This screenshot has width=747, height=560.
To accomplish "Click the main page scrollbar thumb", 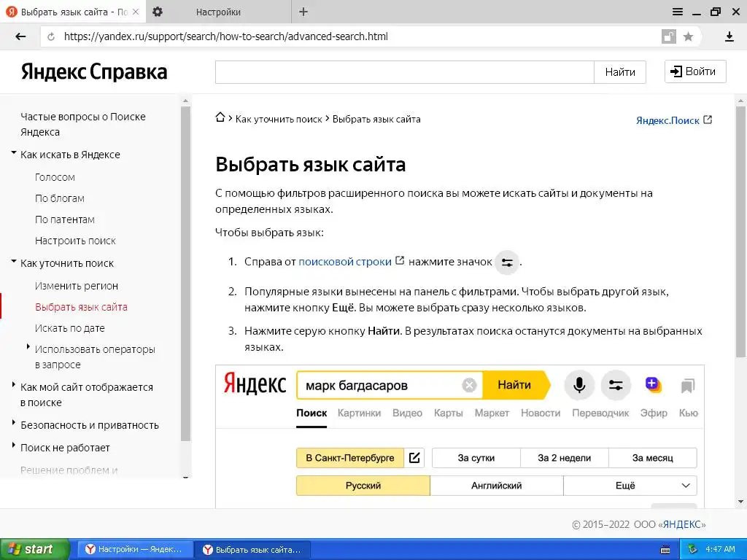I will pyautogui.click(x=740, y=231).
